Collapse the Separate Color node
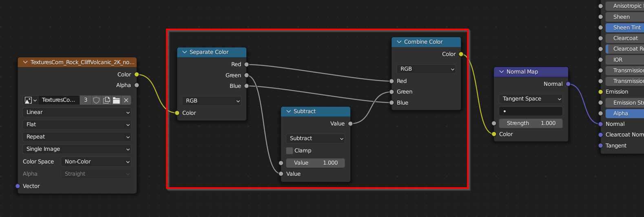 click(184, 52)
